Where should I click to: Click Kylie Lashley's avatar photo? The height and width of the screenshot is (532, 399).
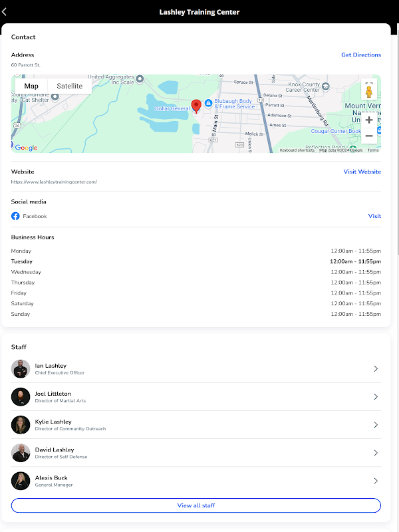tap(21, 425)
